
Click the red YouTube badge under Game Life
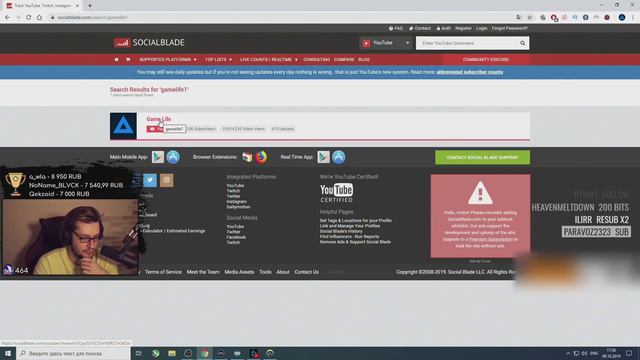pyautogui.click(x=155, y=129)
